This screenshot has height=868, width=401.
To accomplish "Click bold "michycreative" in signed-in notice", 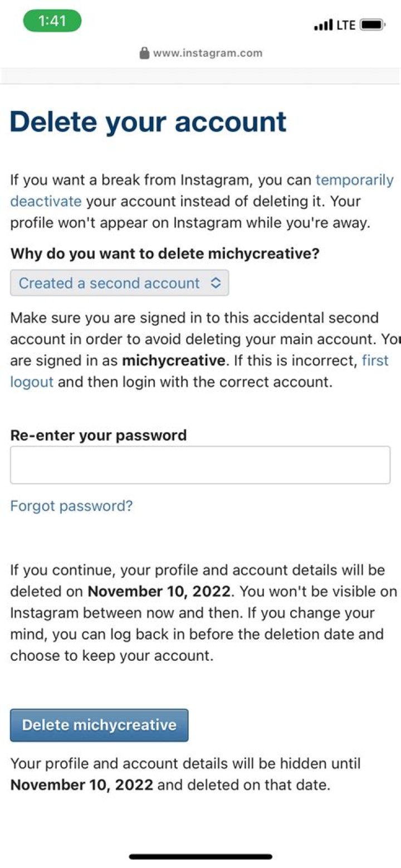I will pyautogui.click(x=174, y=360).
